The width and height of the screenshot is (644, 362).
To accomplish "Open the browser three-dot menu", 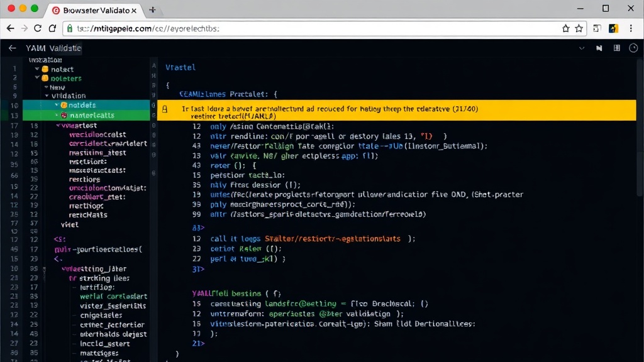I will (631, 28).
